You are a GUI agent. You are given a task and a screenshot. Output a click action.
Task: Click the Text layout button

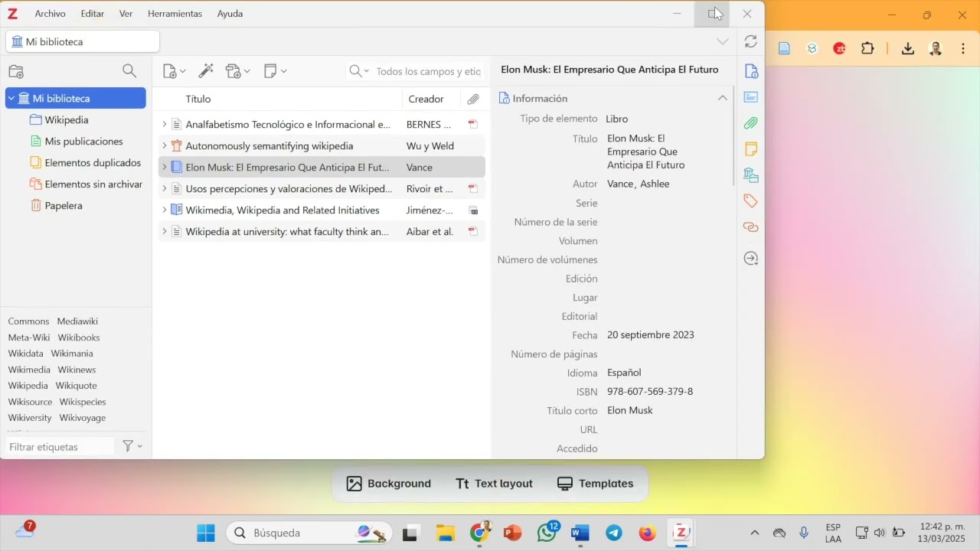pyautogui.click(x=494, y=484)
